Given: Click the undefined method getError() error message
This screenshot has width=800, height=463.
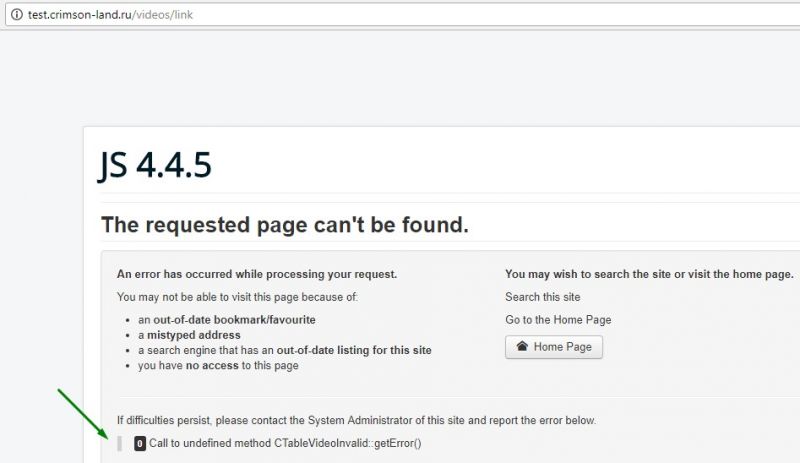Looking at the screenshot, I should coord(285,443).
